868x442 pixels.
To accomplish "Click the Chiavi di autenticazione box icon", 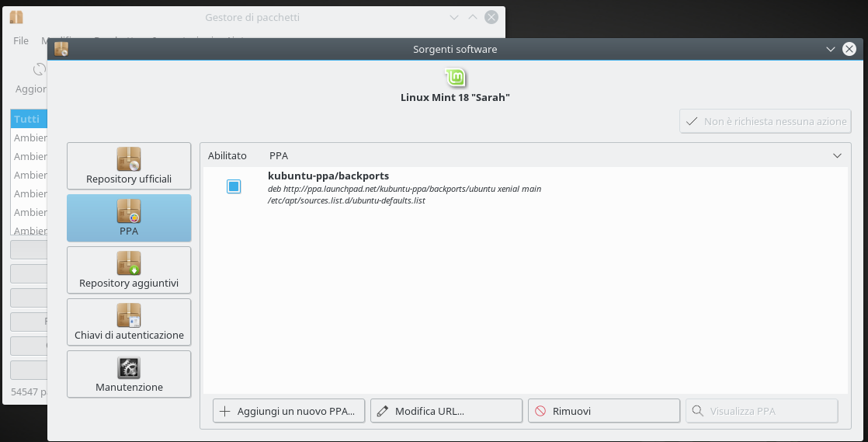I will click(129, 315).
